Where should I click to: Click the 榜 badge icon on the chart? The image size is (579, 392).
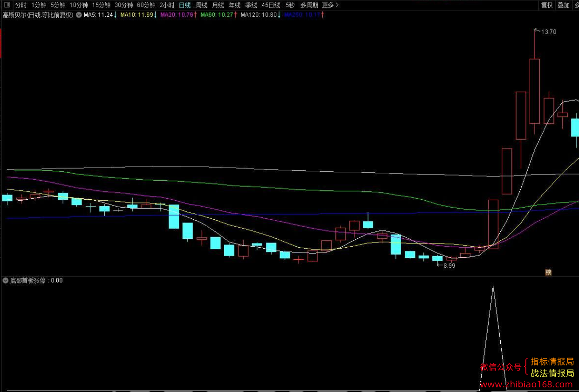click(x=548, y=272)
